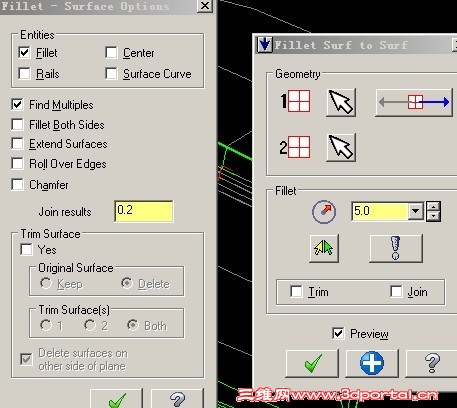Decrease radius with spinner down arrow

[x=433, y=216]
